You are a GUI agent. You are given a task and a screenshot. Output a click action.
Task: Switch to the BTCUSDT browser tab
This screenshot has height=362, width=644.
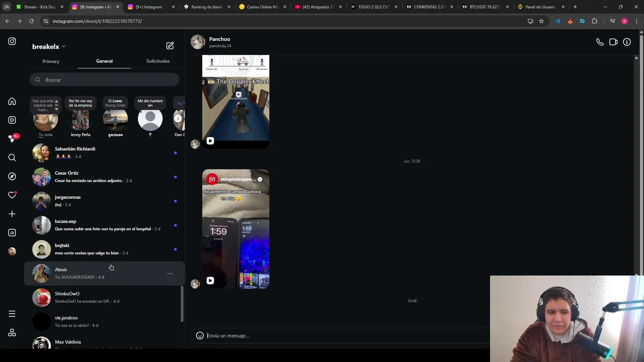pyautogui.click(x=485, y=7)
